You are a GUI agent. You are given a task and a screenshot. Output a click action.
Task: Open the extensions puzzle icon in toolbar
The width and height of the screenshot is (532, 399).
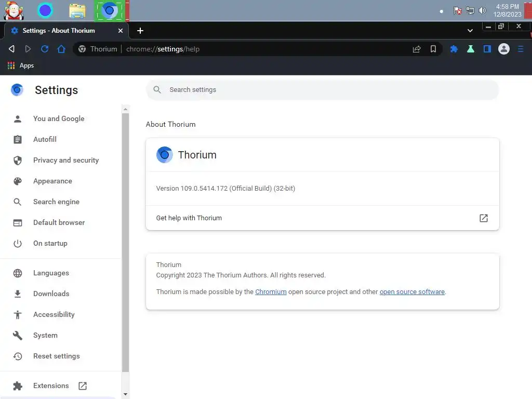click(x=454, y=49)
